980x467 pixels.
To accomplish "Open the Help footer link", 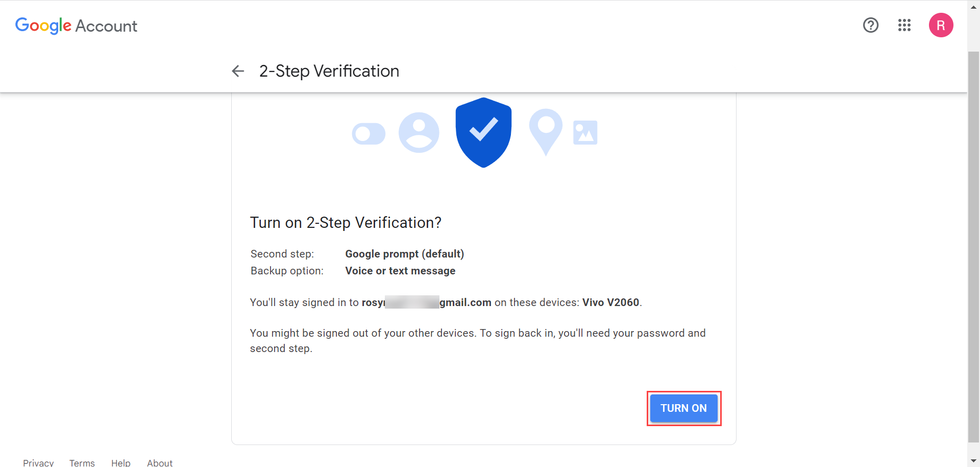I will (x=120, y=462).
